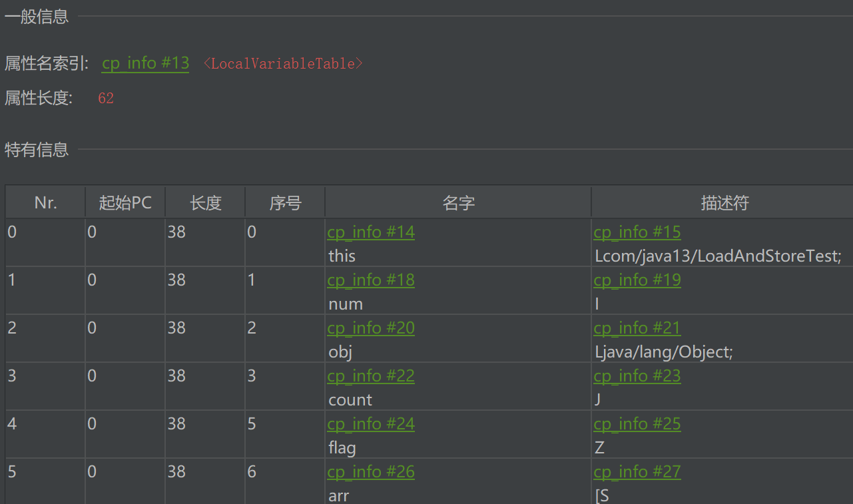Click the 起始PC column header
Viewport: 853px width, 504px height.
point(125,202)
